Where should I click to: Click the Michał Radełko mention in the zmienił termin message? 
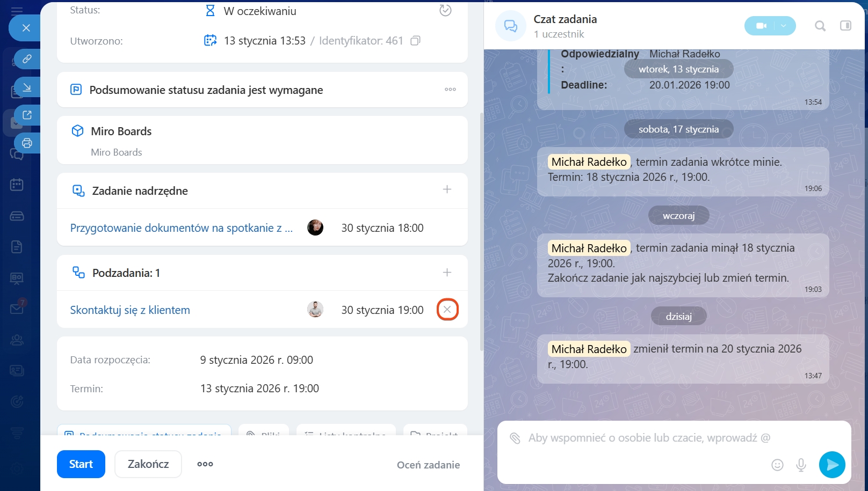(x=589, y=349)
